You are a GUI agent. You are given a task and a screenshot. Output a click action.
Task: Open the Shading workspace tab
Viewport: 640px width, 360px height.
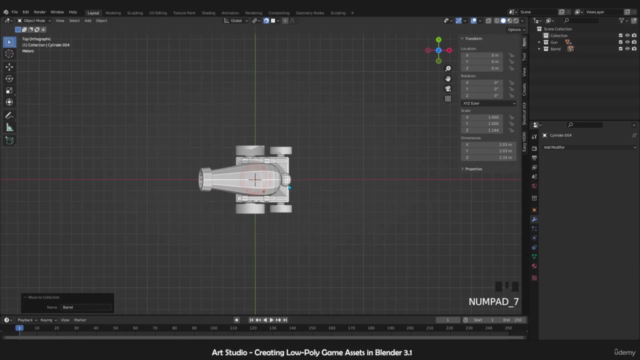[x=208, y=13]
